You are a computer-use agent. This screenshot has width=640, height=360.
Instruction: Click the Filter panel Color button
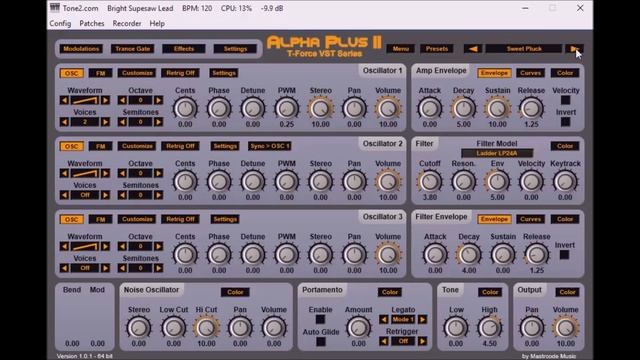click(565, 146)
